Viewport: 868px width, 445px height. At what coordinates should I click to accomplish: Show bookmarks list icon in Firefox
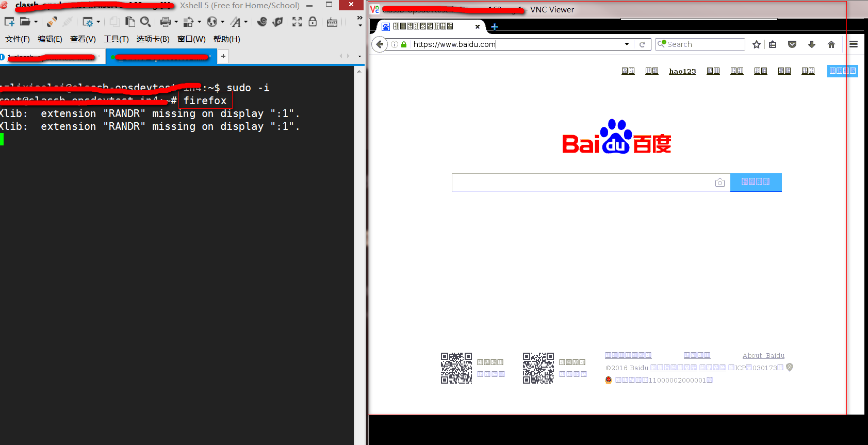773,44
